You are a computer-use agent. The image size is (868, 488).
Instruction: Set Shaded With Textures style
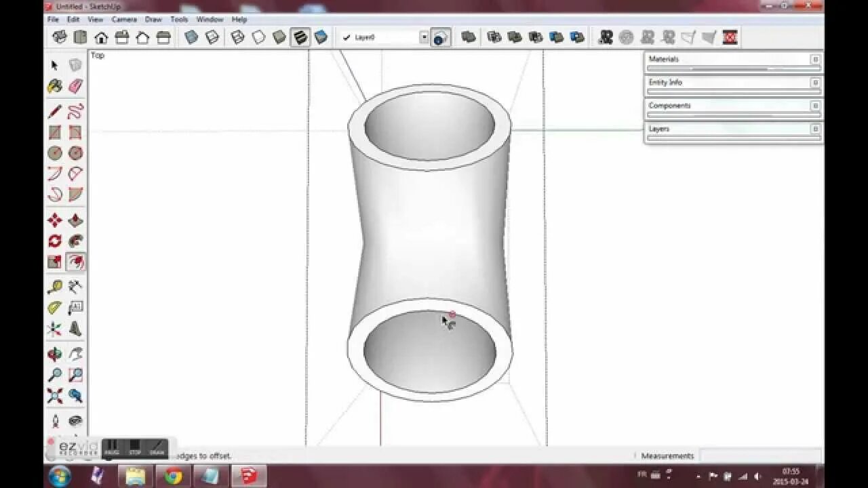(x=300, y=37)
